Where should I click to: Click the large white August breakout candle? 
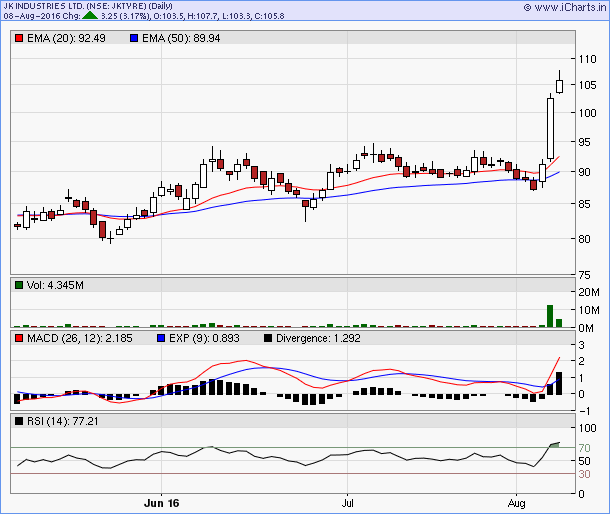click(550, 128)
